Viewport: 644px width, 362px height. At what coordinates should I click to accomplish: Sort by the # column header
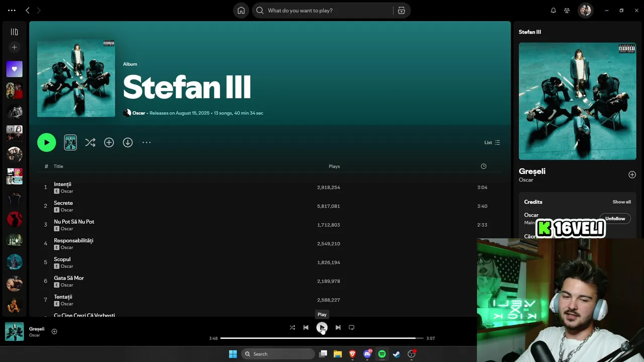pos(46,166)
